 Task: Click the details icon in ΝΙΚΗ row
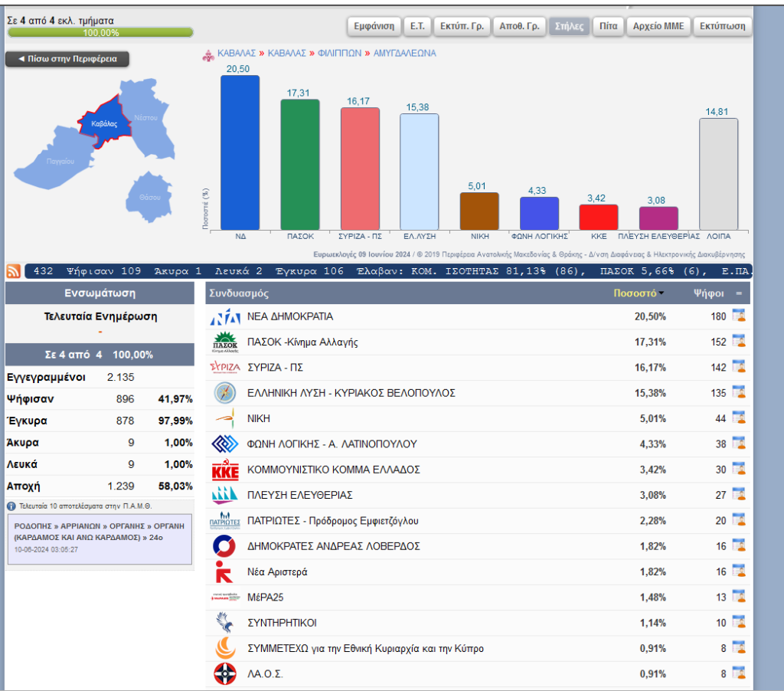click(x=739, y=418)
